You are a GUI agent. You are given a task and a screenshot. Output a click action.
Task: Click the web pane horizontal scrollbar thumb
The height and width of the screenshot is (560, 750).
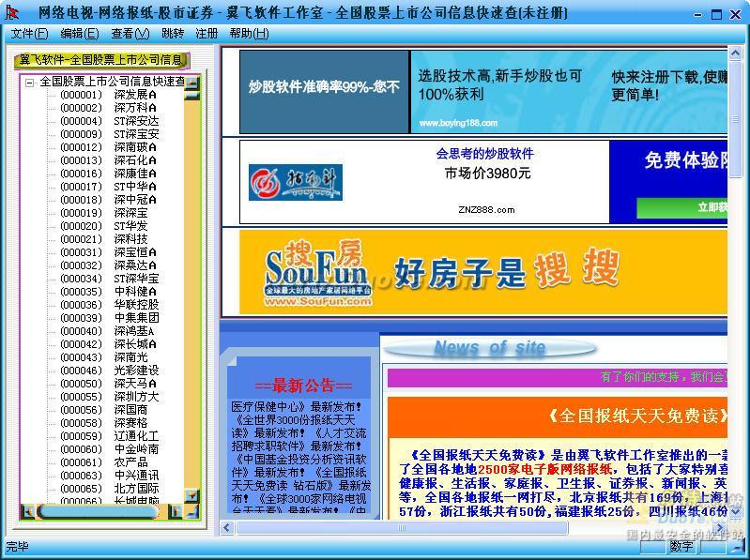pyautogui.click(x=402, y=527)
